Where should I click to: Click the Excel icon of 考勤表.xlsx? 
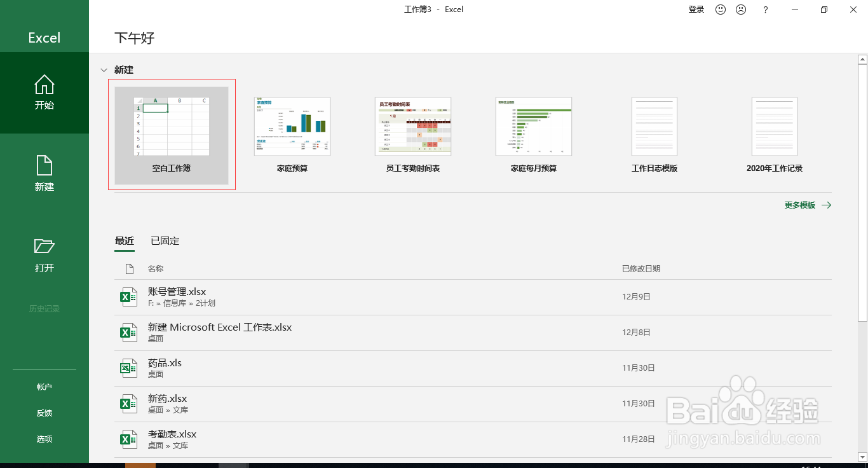pos(129,439)
